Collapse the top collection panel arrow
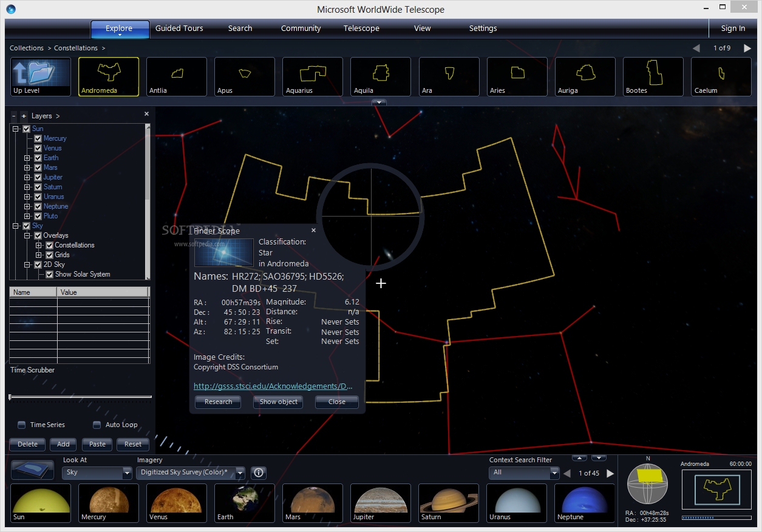Screen dimensions: 762x532 click(379, 103)
